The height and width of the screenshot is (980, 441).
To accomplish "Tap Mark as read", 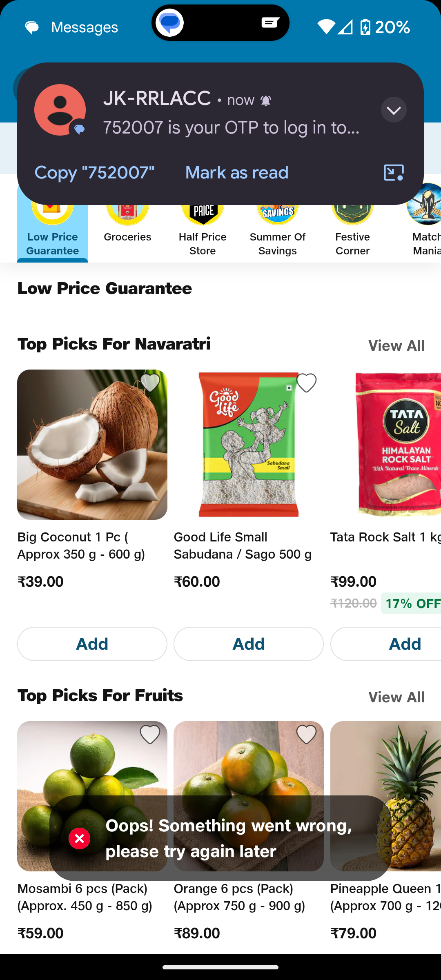I will click(x=237, y=173).
